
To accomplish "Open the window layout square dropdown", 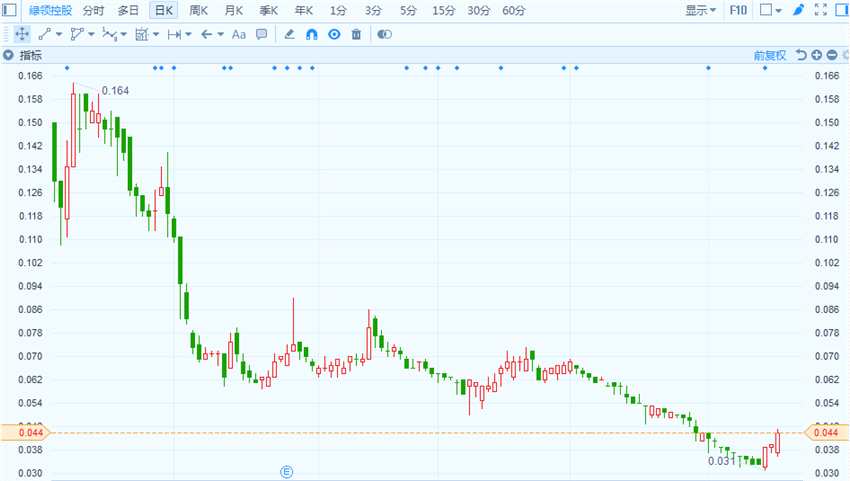I will (770, 10).
